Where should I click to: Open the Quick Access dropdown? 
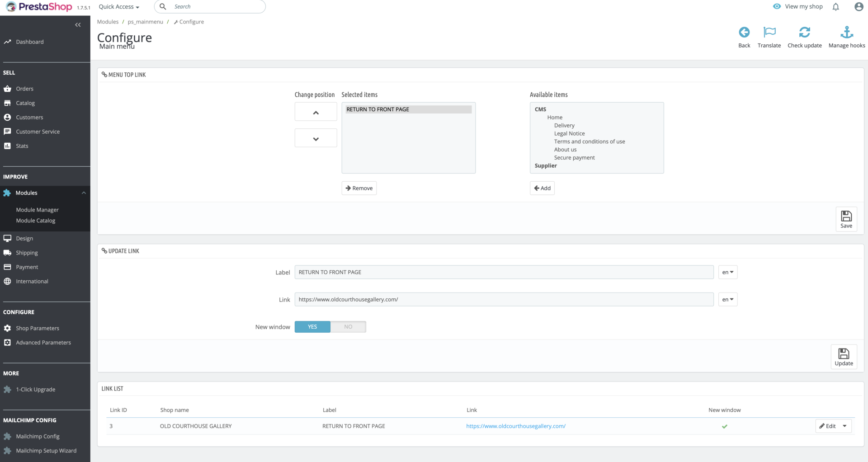pyautogui.click(x=119, y=7)
